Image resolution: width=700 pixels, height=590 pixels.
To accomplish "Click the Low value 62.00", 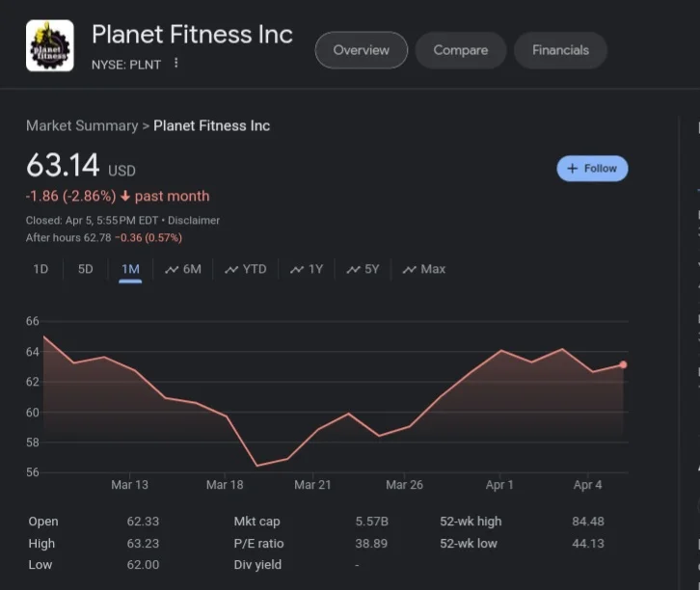I will click(143, 565).
